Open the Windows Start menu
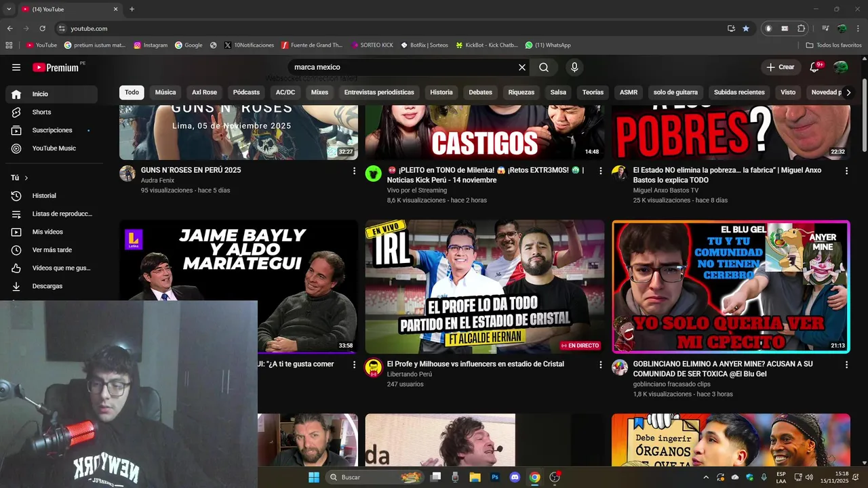The width and height of the screenshot is (868, 488). [x=314, y=477]
